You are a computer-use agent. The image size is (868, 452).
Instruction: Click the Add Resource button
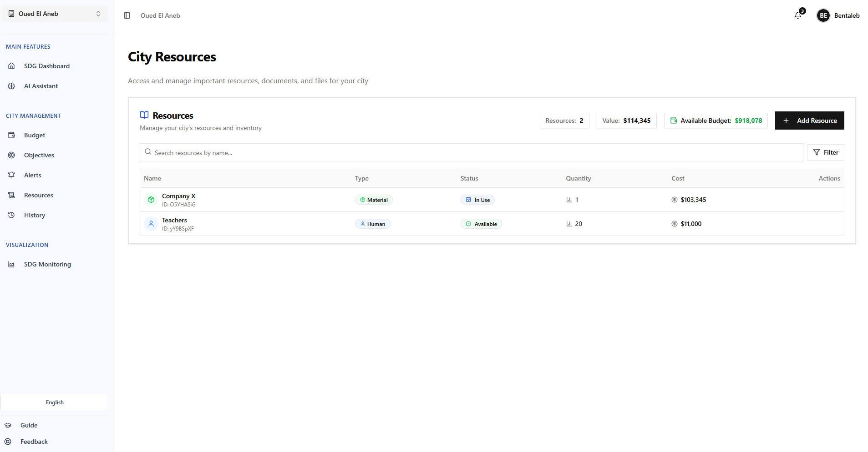(809, 120)
